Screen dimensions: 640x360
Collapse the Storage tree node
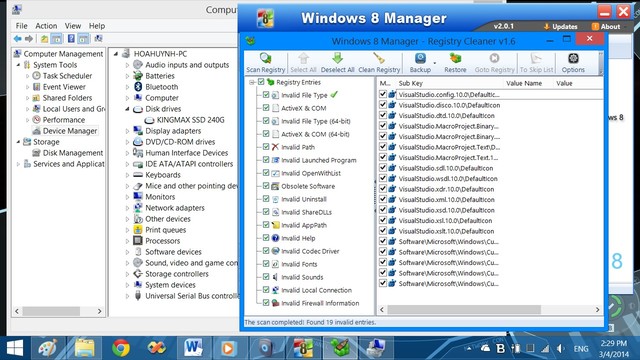[x=18, y=142]
